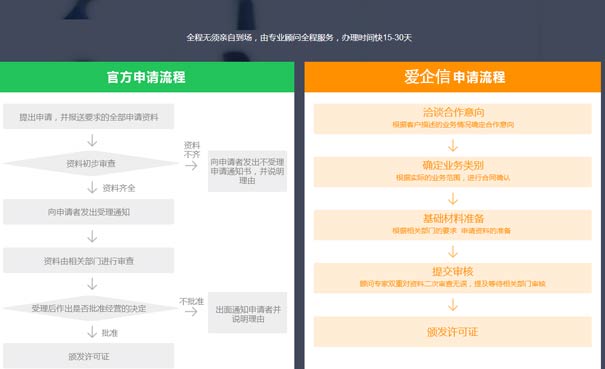This screenshot has height=369, width=605.
Task: Click the subtitle about 顾问专家双重对资料二次审查
Action: [x=453, y=284]
